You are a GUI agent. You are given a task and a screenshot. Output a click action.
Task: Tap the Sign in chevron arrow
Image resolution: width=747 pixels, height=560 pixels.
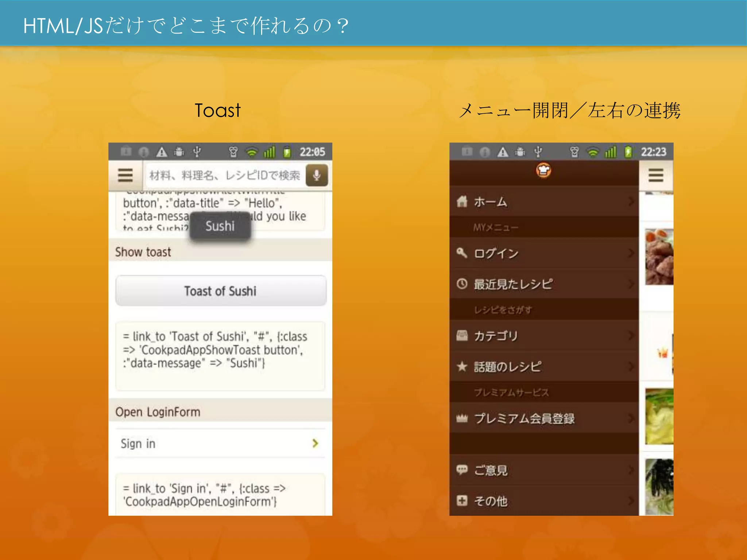pyautogui.click(x=316, y=443)
